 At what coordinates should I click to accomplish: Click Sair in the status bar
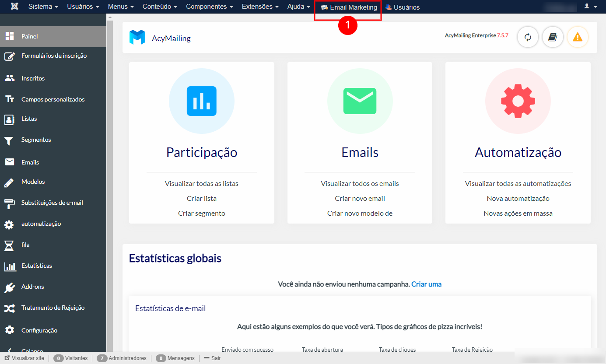coord(214,358)
